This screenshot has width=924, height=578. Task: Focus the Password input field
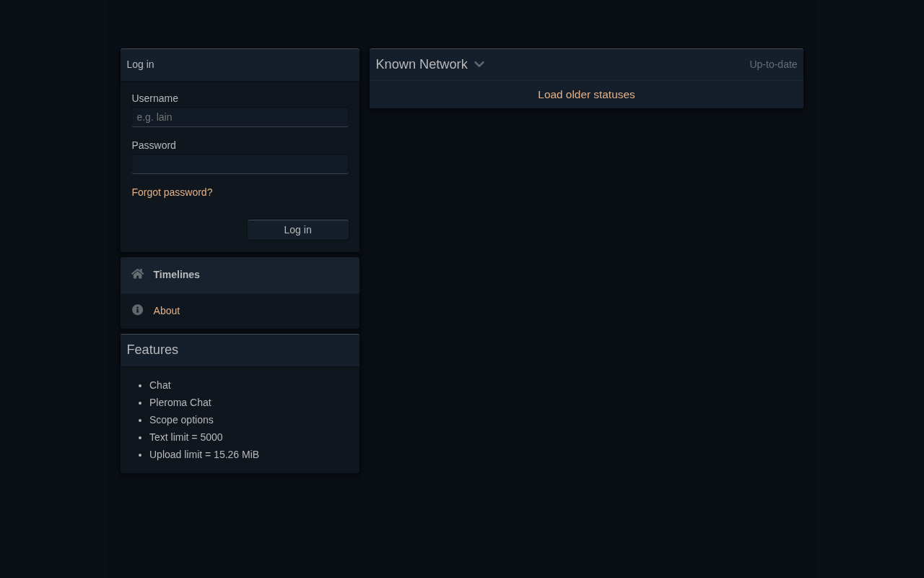[240, 164]
